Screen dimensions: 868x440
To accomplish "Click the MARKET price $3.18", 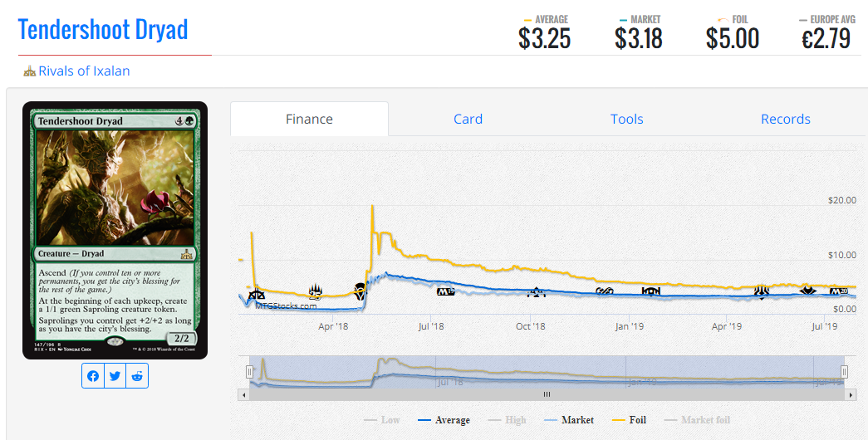I will pyautogui.click(x=638, y=39).
